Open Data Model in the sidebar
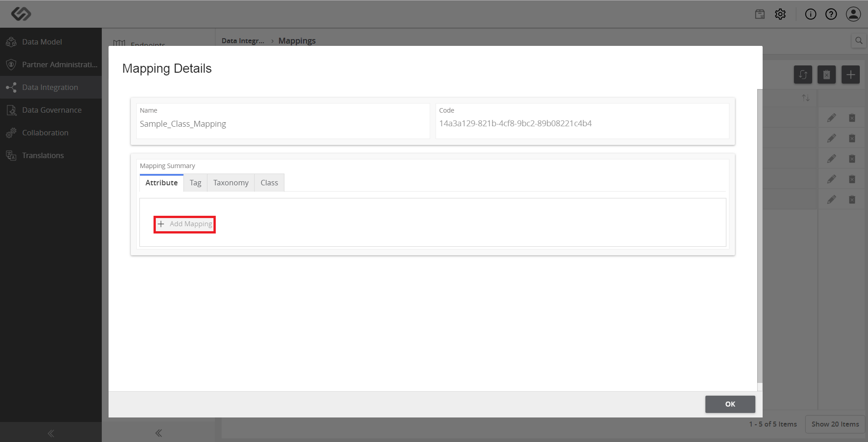Viewport: 868px width, 442px height. [51, 42]
